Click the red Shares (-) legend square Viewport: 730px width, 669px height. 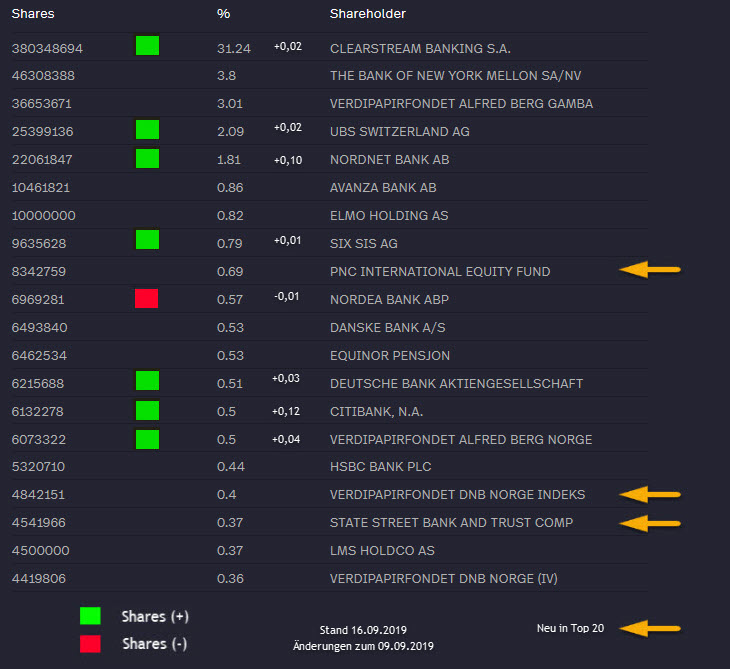(x=90, y=644)
